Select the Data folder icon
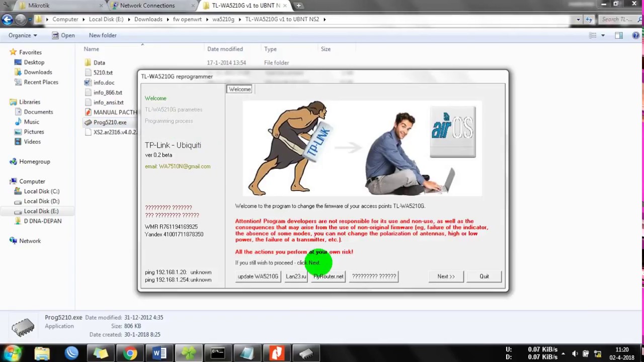 click(88, 63)
